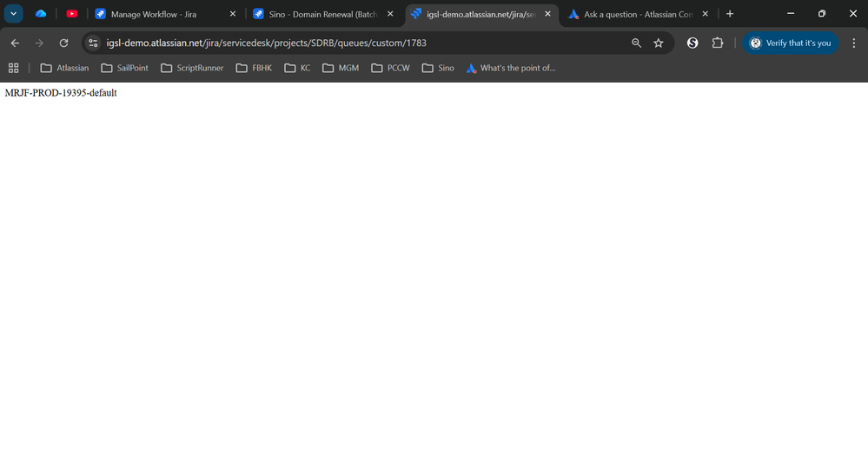868x454 pixels.
Task: Close the Sino - Domain Renewal tab
Action: point(390,14)
